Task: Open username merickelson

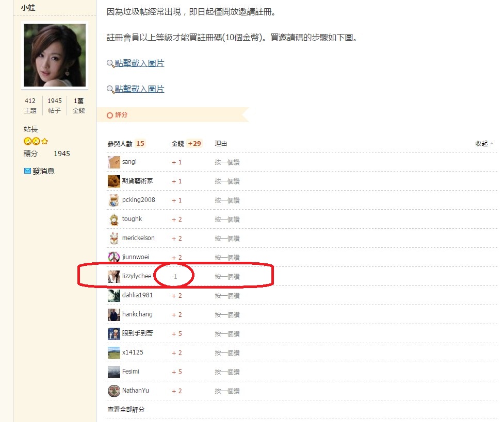Action: [x=138, y=238]
